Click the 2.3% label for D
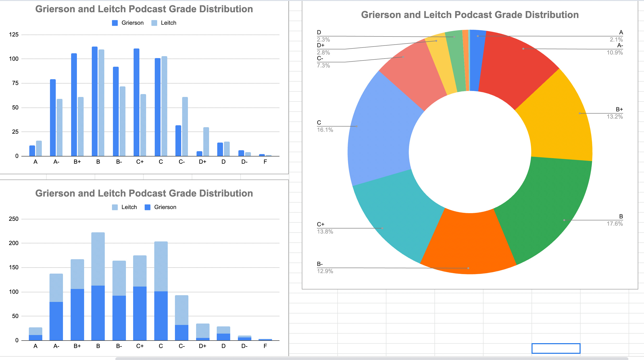The width and height of the screenshot is (644, 360). (x=323, y=39)
